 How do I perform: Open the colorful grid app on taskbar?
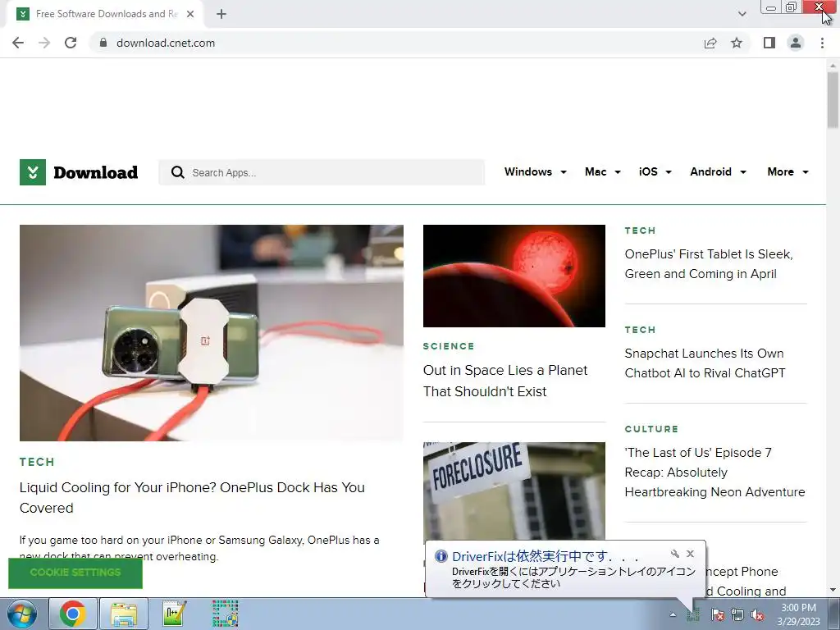tap(225, 614)
